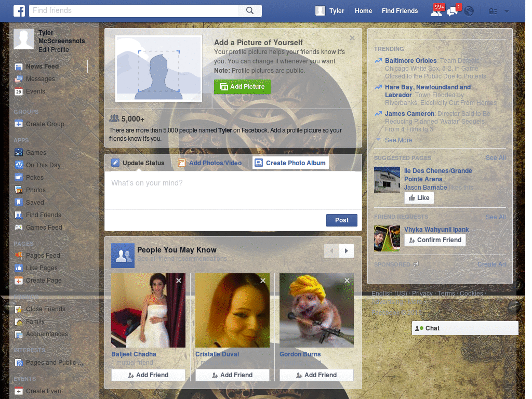Open Photos icon in sidebar
532x399 pixels.
coord(19,190)
